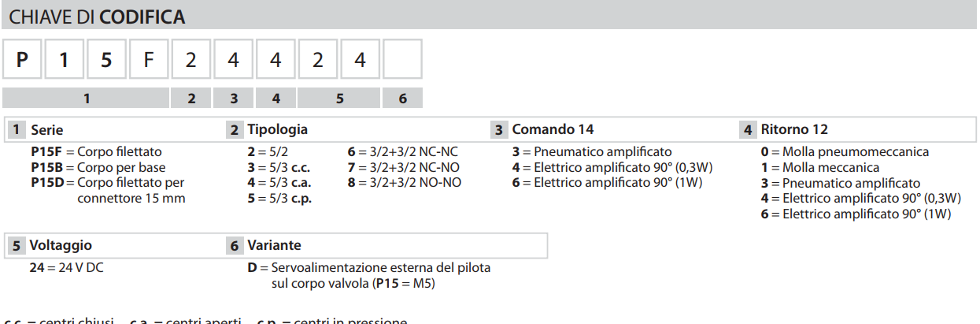
Task: Select the P15B Corpo per base entry
Action: [98, 167]
